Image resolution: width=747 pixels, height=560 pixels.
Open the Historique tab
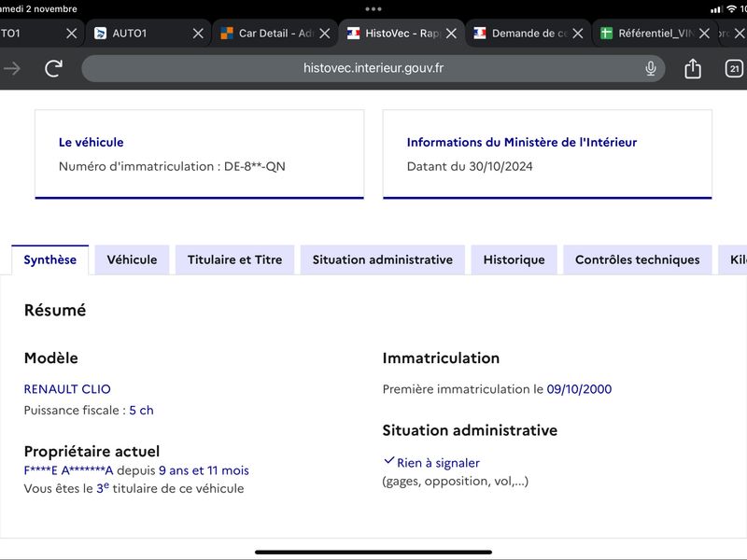coord(514,260)
